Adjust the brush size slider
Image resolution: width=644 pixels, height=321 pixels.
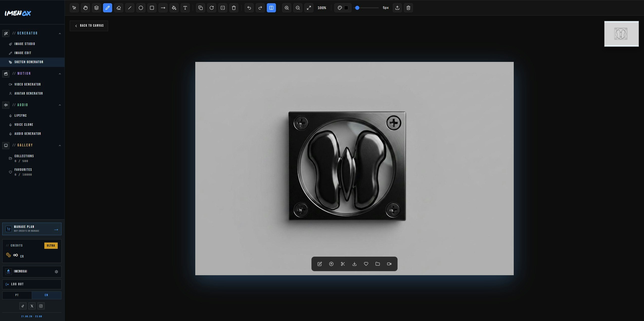[x=366, y=8]
